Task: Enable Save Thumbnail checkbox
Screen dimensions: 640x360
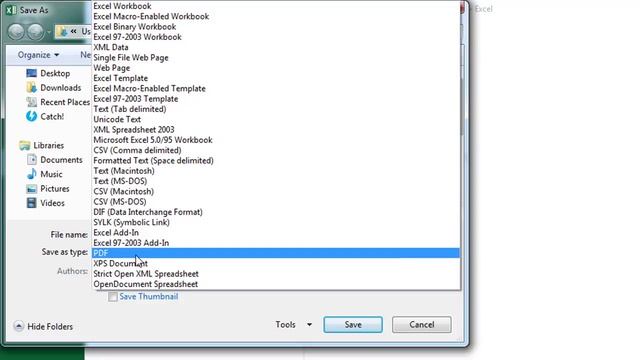Action: coord(113,297)
